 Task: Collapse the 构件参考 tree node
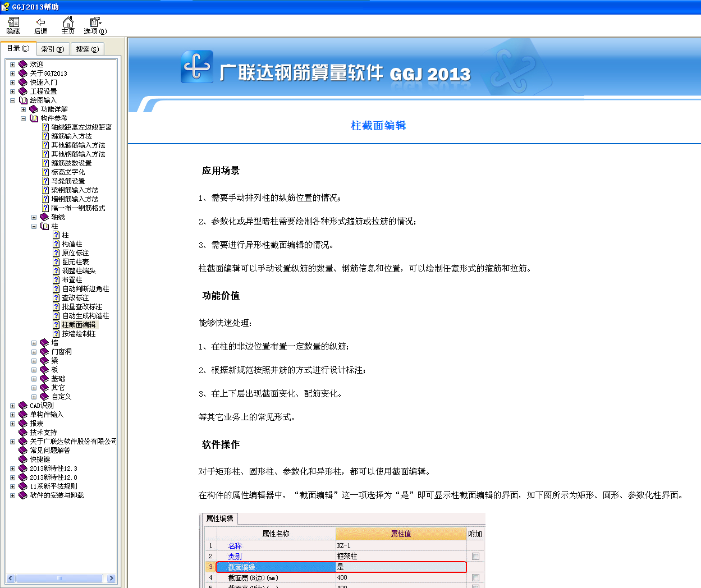pyautogui.click(x=23, y=118)
